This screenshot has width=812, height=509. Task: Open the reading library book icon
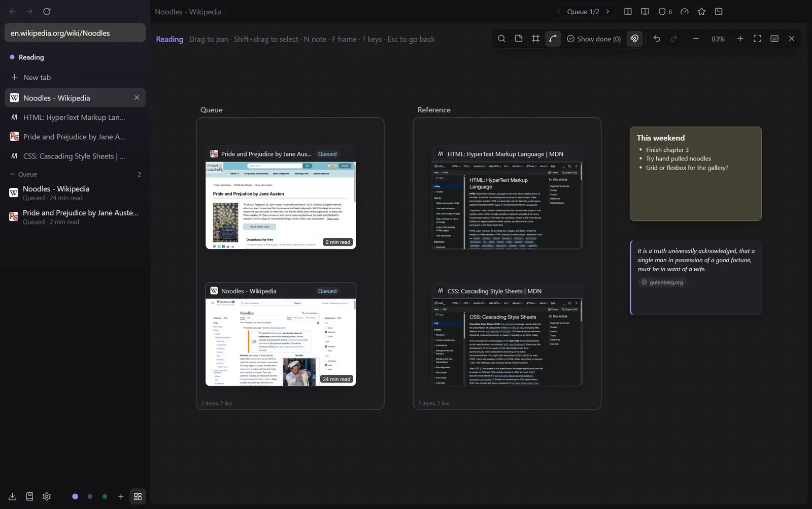click(x=29, y=496)
